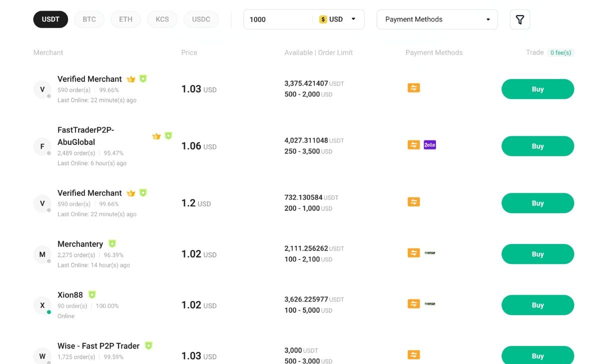Buy from FastTraderP2P-AbuGlobal at 1.06 USD
The image size is (600, 364).
click(x=537, y=146)
